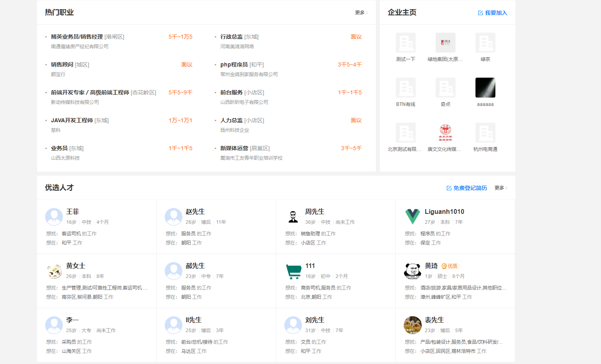Click company name 河南美滋滋网络
The width and height of the screenshot is (601, 364).
pos(237,47)
